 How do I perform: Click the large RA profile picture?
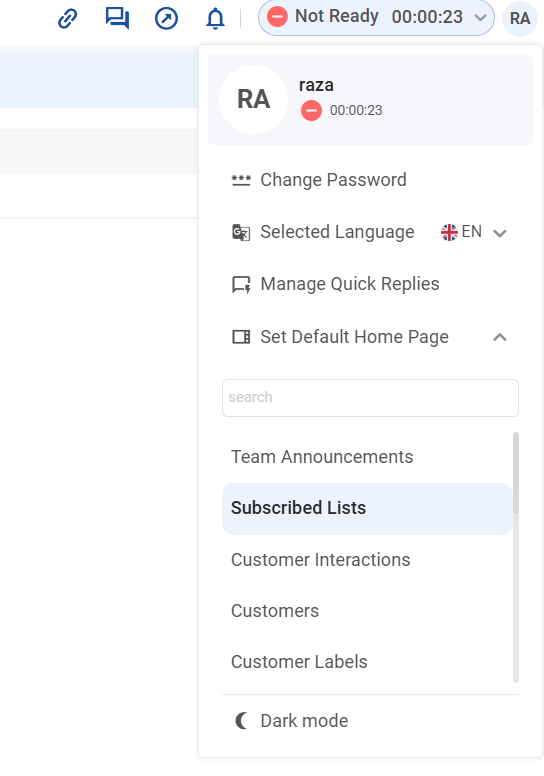253,99
